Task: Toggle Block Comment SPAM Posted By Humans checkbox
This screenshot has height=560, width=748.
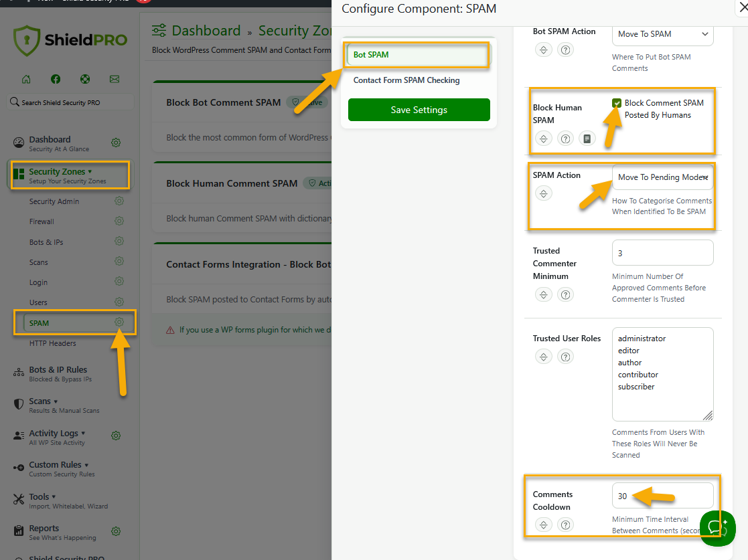Action: (617, 103)
